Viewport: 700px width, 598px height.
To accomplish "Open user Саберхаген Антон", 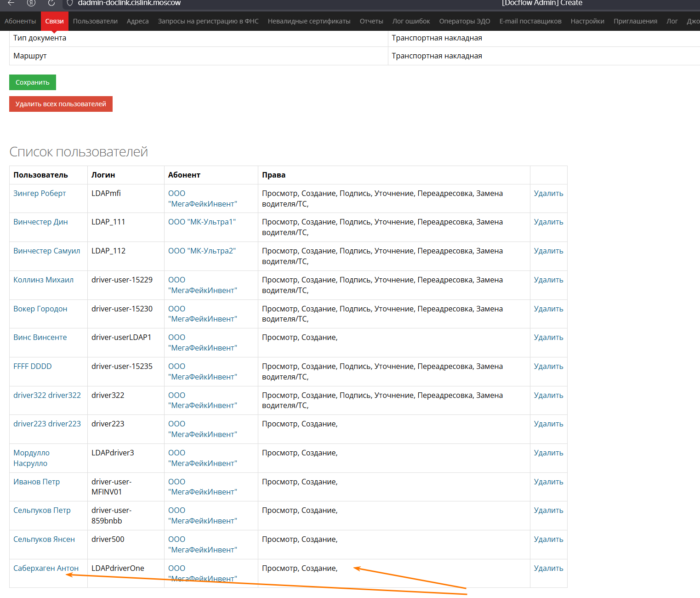I will tap(46, 568).
